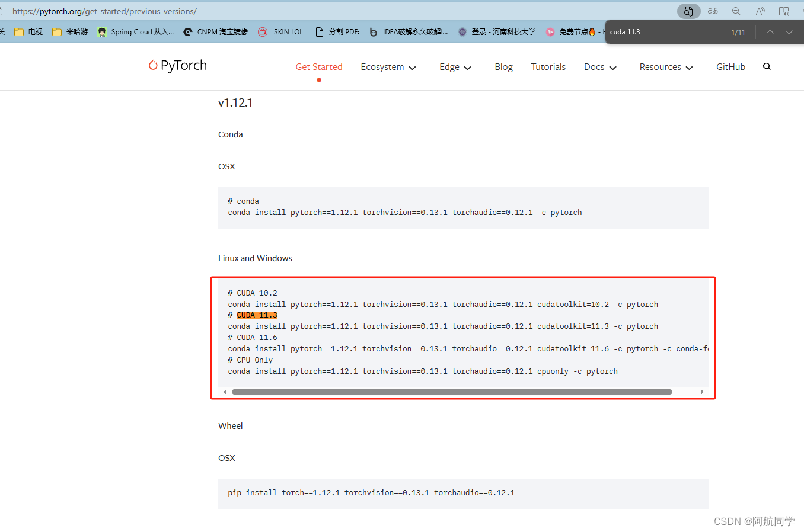Open the CNPM 淘宝镜像 bookmark
Screen dimensions: 804x532
pyautogui.click(x=216, y=32)
